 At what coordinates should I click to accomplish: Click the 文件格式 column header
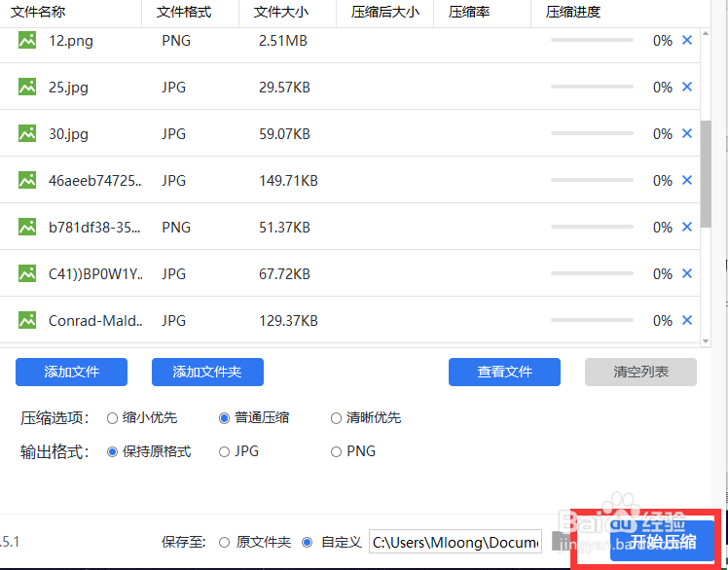(x=184, y=12)
